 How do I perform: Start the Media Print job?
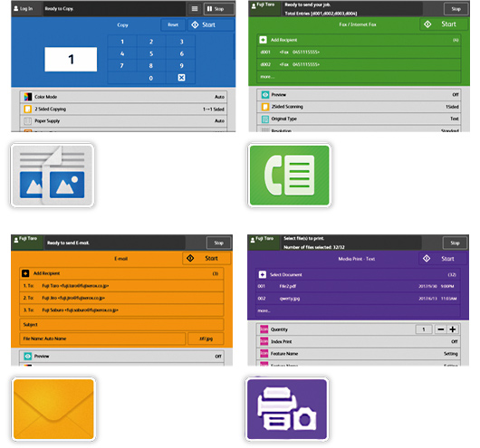click(x=443, y=259)
